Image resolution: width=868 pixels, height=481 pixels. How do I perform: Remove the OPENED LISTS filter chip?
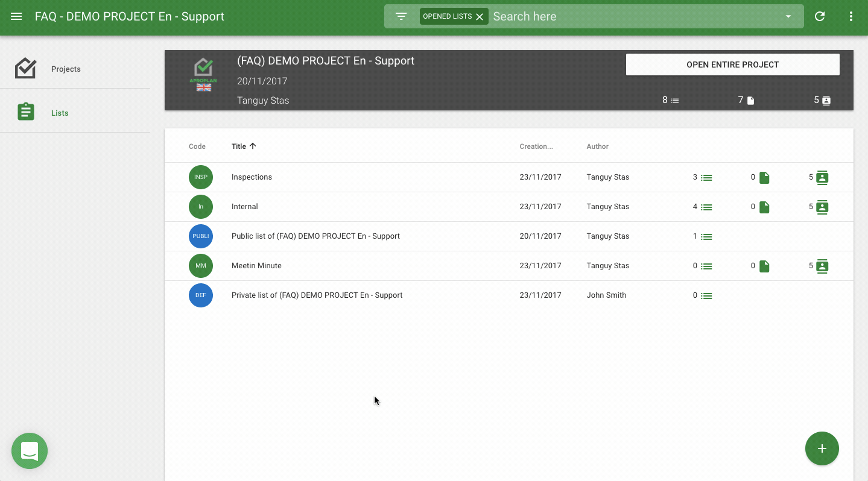coord(480,17)
